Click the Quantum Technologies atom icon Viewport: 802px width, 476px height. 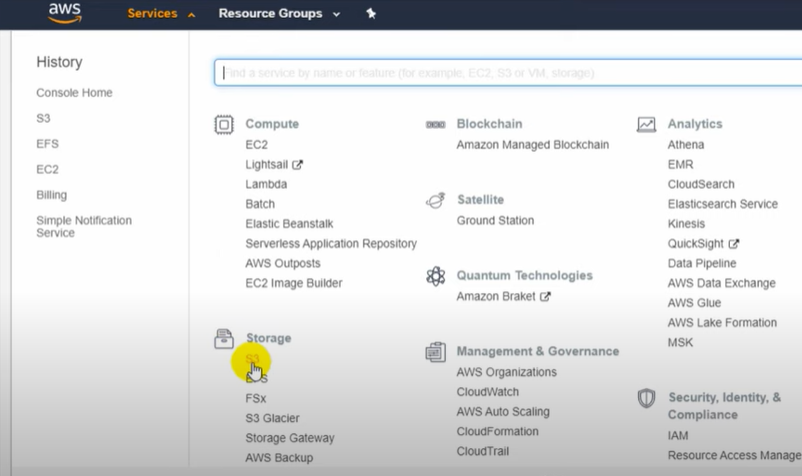435,276
